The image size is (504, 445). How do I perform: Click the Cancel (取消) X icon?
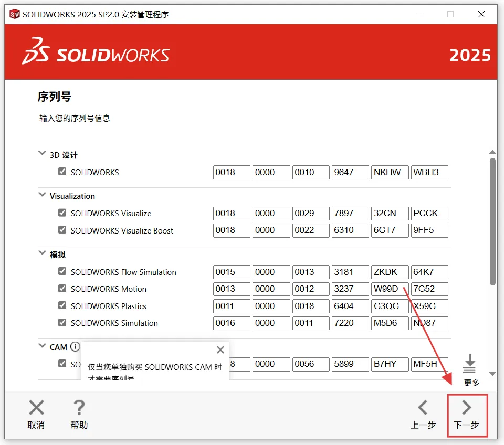(36, 407)
